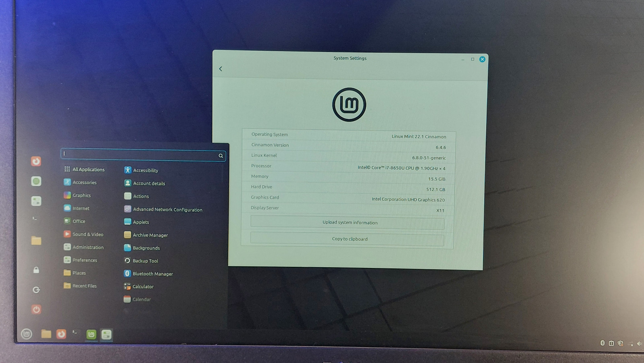Open the Bluetooth tray icon
The width and height of the screenshot is (644, 363).
(x=603, y=343)
